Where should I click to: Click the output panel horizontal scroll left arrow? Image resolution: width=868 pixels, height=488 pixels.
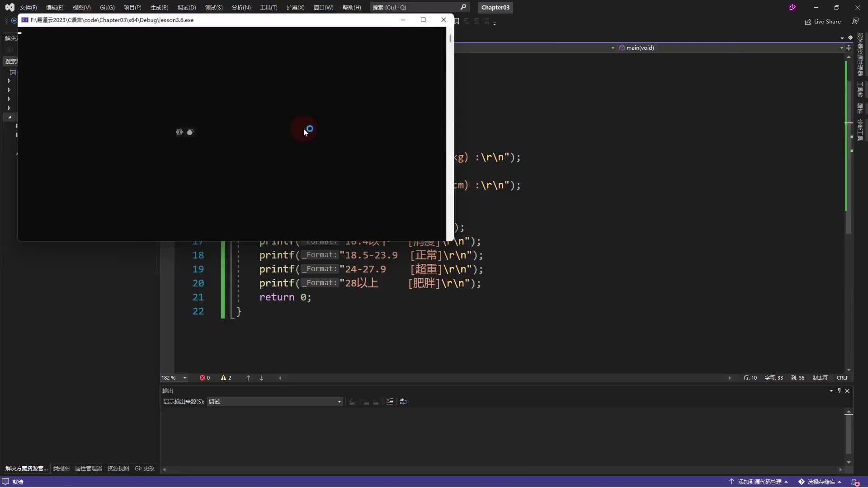point(164,469)
